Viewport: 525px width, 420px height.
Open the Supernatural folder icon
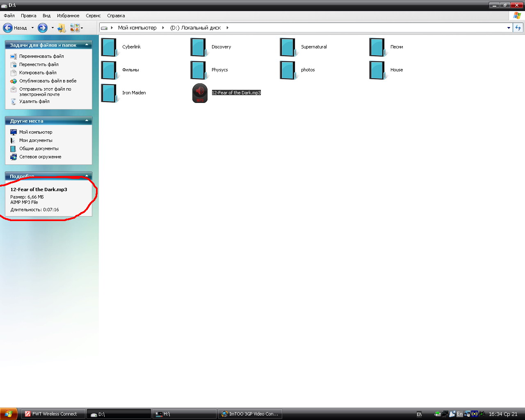click(x=288, y=47)
